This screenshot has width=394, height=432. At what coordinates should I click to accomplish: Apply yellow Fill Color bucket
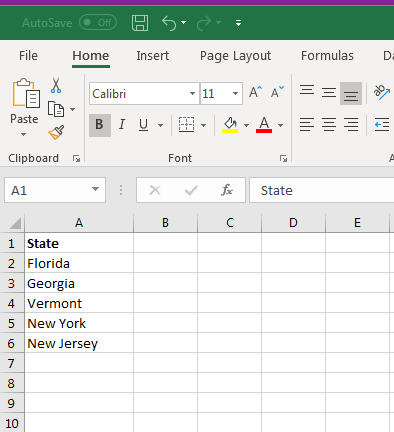(x=230, y=125)
